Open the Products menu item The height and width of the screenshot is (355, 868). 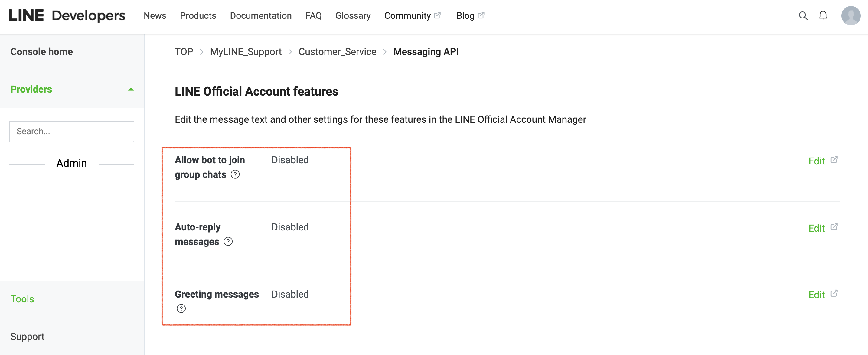198,16
